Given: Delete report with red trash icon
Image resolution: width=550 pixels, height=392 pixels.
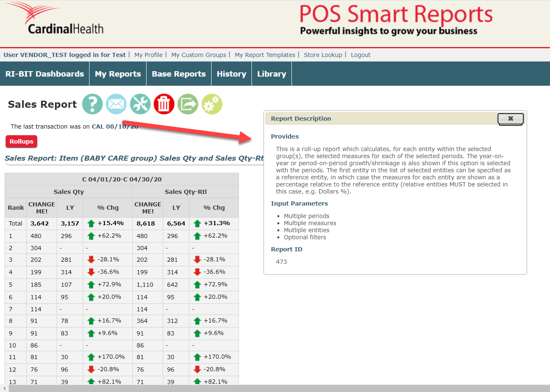Looking at the screenshot, I should tap(164, 104).
